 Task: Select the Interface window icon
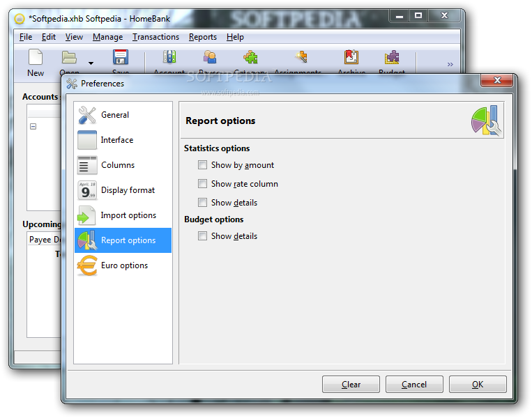pos(87,140)
